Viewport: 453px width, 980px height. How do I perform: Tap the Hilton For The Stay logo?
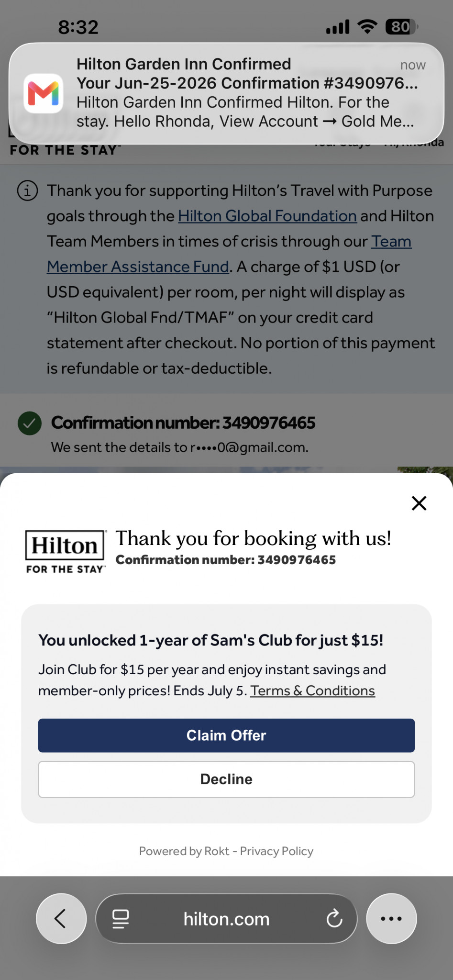tap(66, 552)
